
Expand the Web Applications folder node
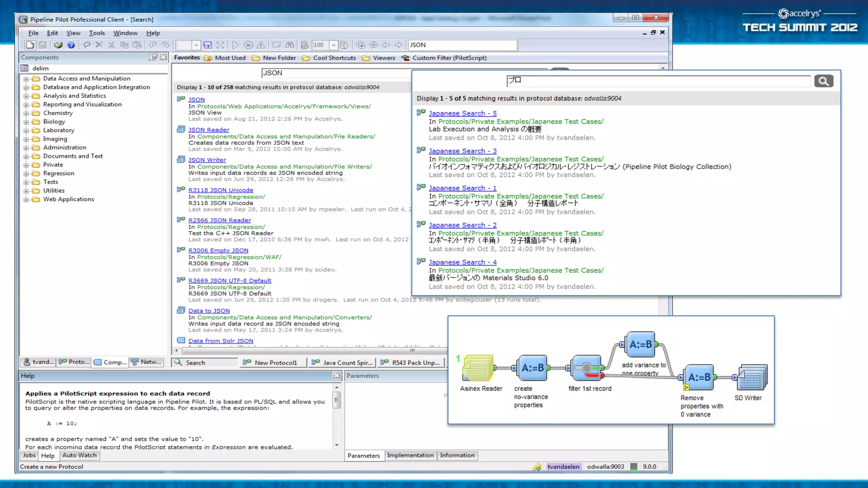[x=26, y=200]
